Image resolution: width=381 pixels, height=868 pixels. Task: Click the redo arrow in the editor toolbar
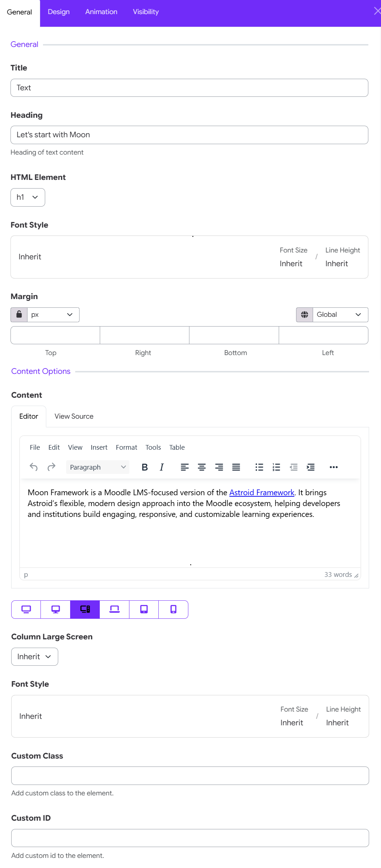click(x=51, y=467)
